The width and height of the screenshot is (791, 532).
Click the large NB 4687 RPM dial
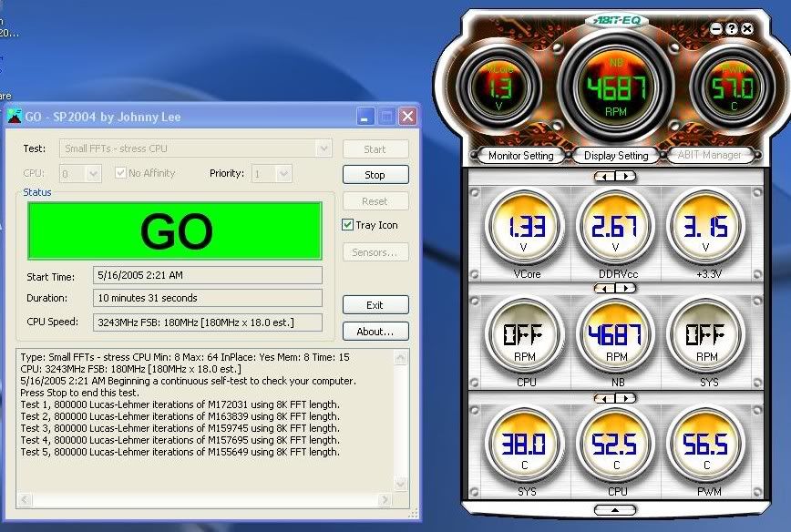[x=615, y=87]
